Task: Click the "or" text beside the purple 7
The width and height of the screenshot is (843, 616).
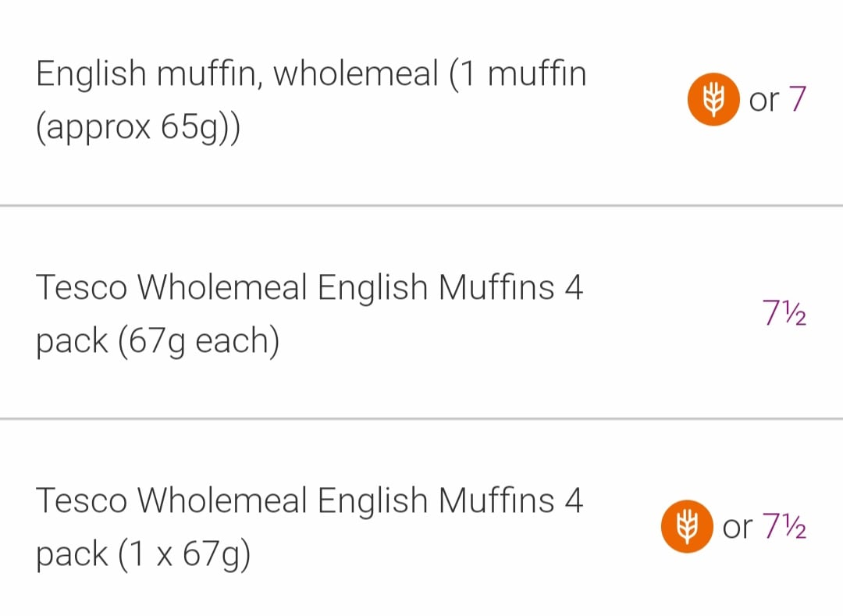Action: (x=763, y=101)
